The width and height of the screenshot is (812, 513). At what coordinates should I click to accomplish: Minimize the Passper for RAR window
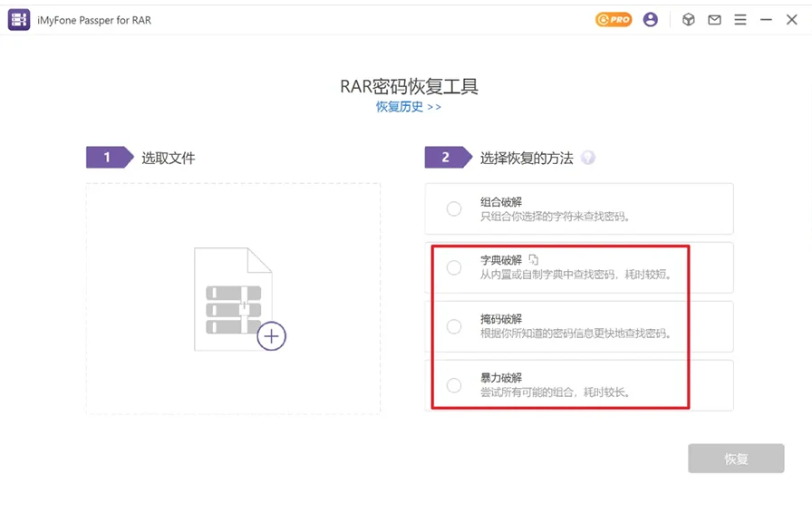point(767,19)
